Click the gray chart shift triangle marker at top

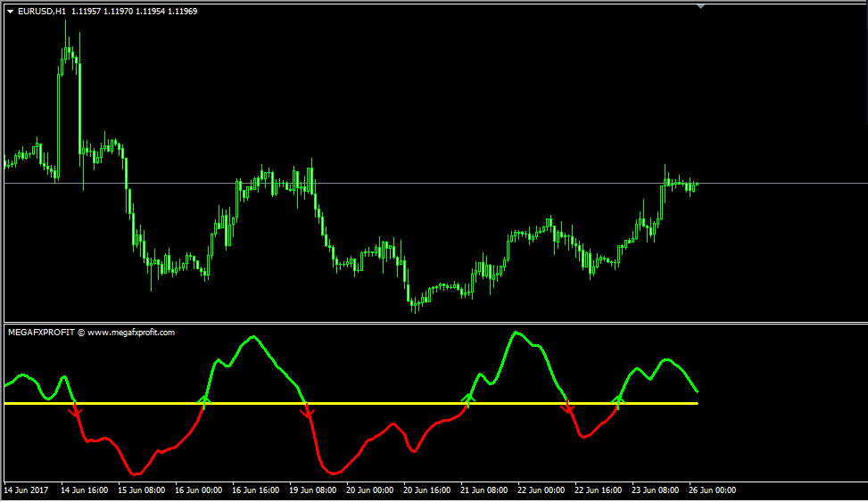tap(700, 6)
